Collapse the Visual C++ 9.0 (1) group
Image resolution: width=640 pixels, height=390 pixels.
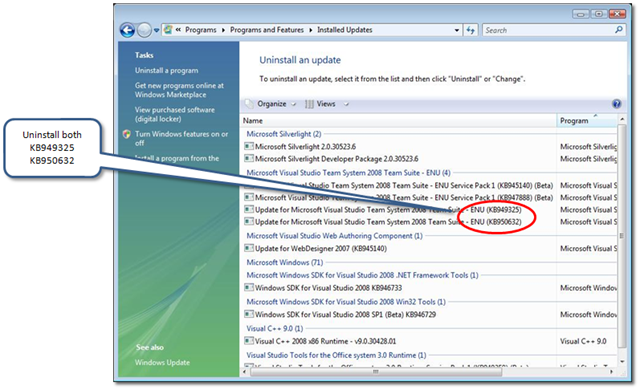(274, 328)
